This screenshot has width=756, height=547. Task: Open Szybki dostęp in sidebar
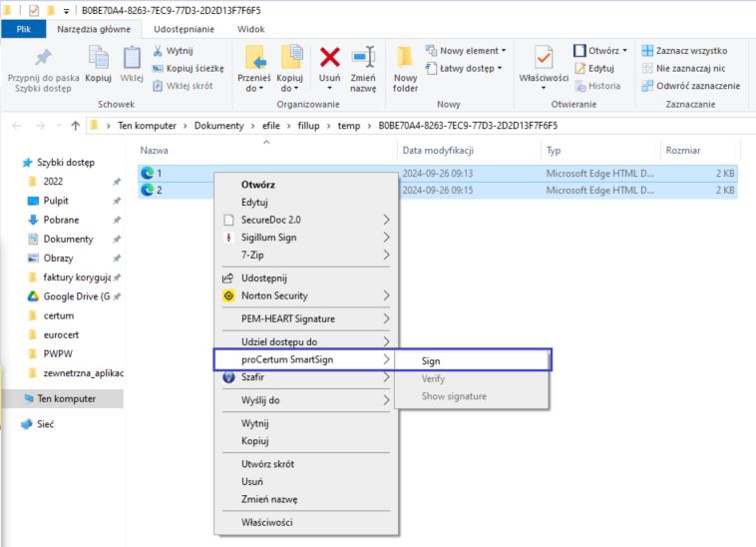[58, 163]
